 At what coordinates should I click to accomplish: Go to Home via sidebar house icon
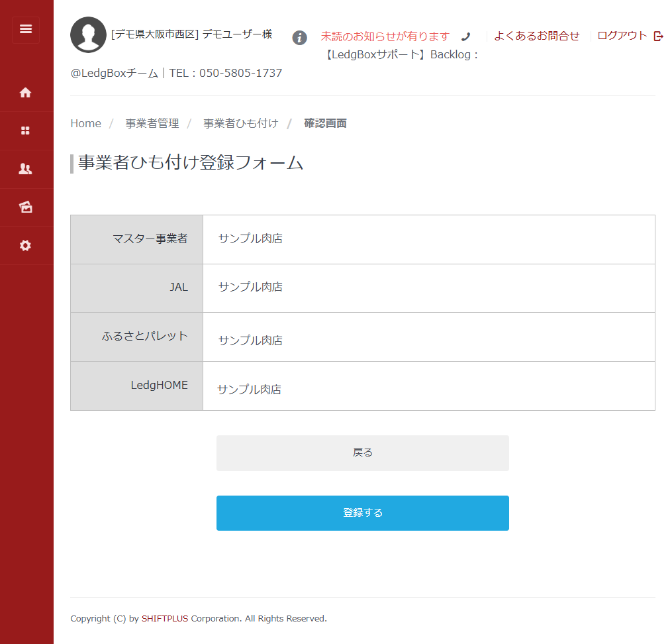click(26, 93)
